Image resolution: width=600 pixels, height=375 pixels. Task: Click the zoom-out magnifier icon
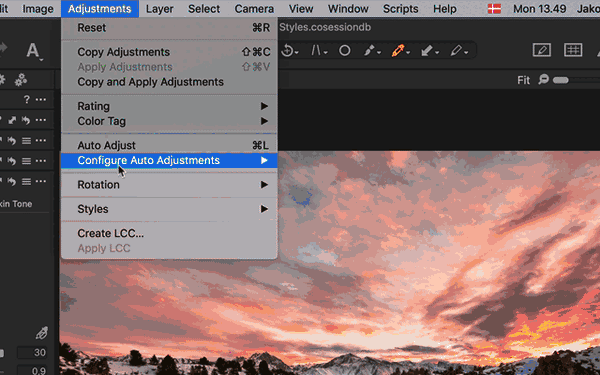click(x=543, y=80)
